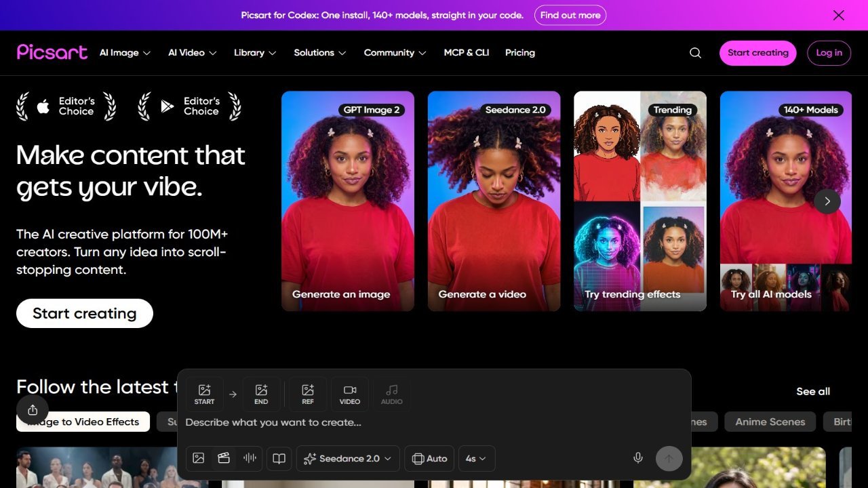Click the white Start creating button

[x=85, y=313]
